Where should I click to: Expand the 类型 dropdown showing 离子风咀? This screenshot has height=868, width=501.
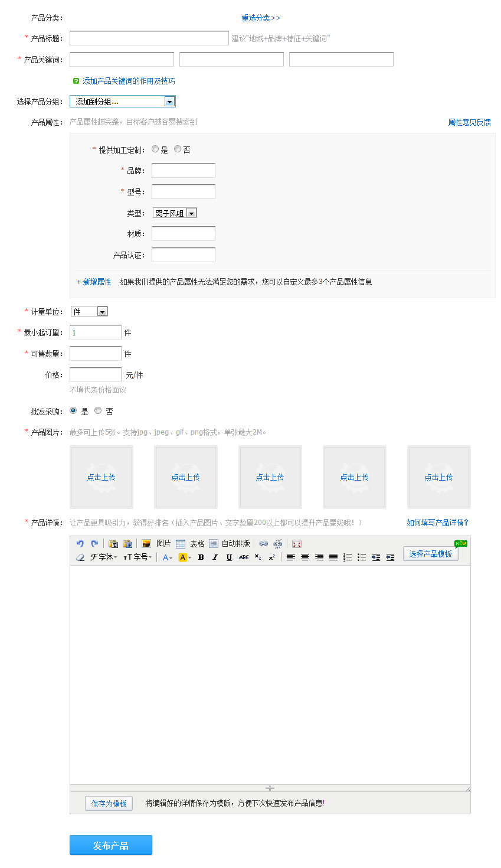(191, 213)
